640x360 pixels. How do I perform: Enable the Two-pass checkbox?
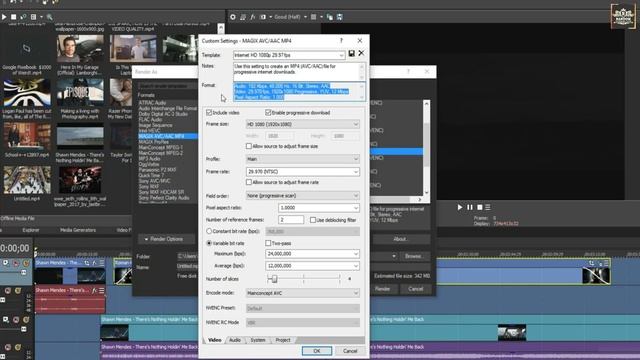point(268,243)
